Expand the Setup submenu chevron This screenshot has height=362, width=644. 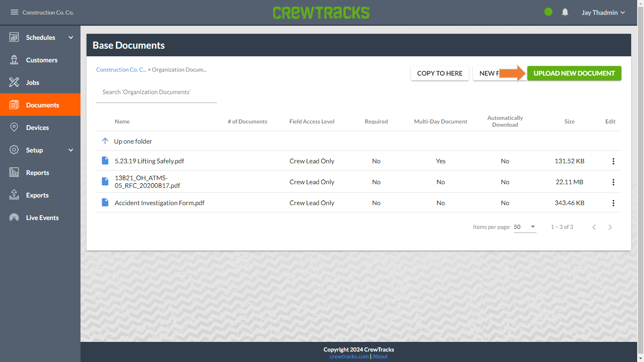[71, 150]
